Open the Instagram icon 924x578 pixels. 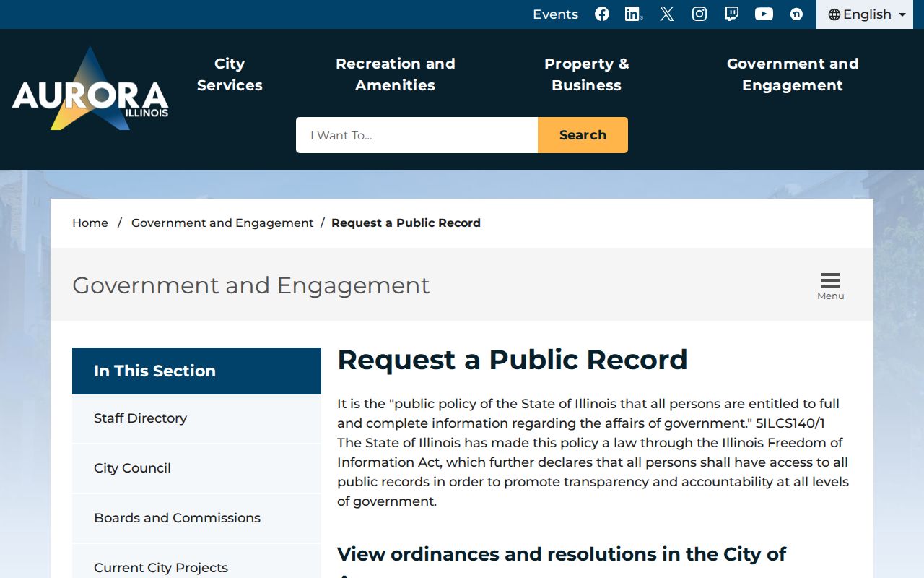699,14
